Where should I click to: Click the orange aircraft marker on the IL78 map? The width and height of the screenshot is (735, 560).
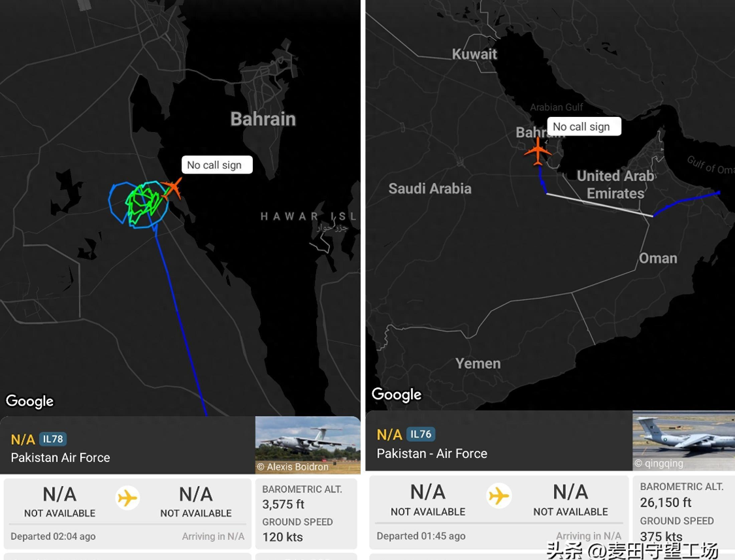pos(172,188)
